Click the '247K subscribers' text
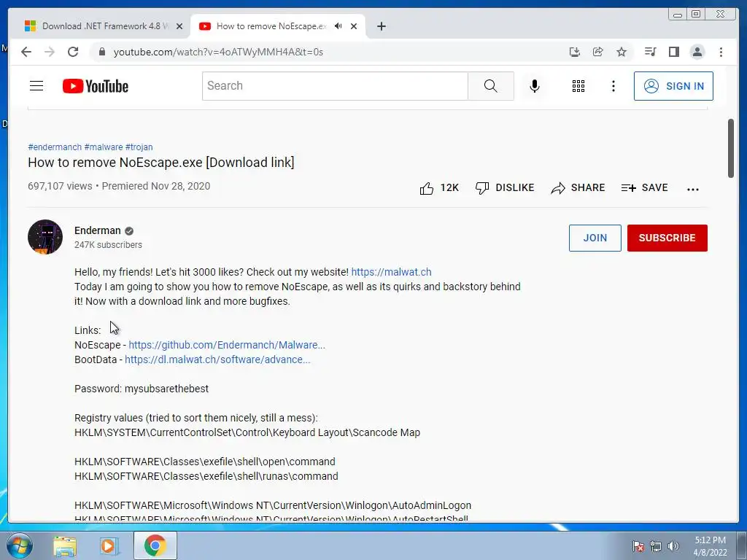 [108, 245]
